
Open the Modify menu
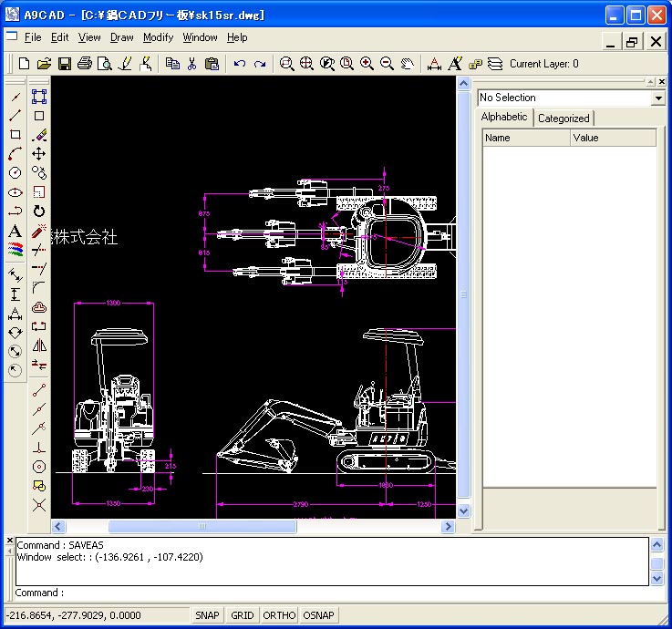point(158,37)
